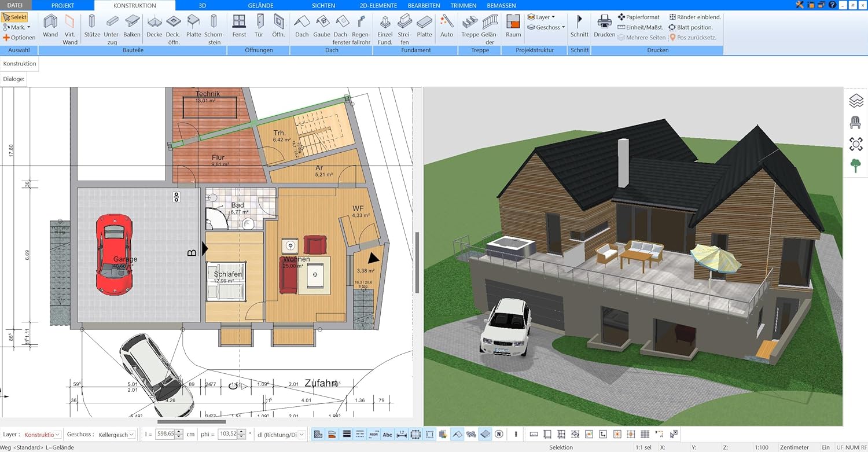Select the Tür door tool

pos(259,27)
